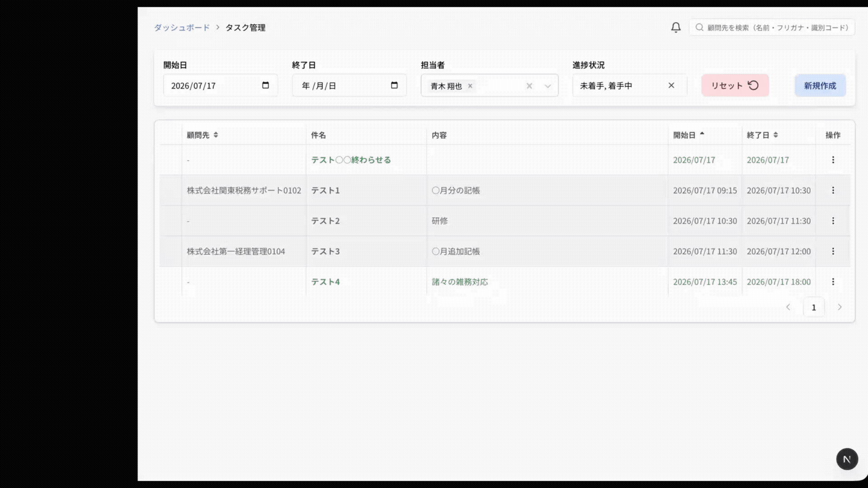
Task: Select page 1 in pagination
Action: point(814,307)
